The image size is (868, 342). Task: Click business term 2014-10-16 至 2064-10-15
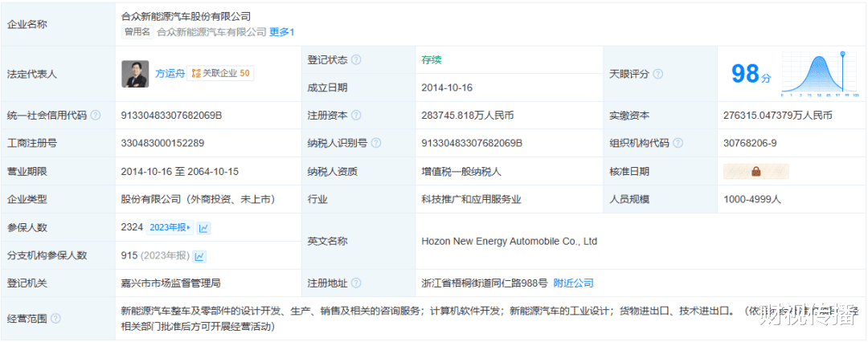coord(180,172)
